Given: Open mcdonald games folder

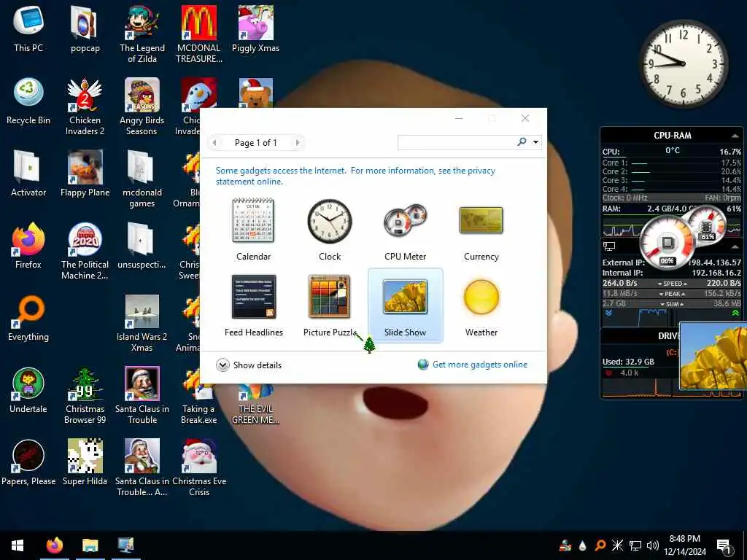Looking at the screenshot, I should click(142, 179).
